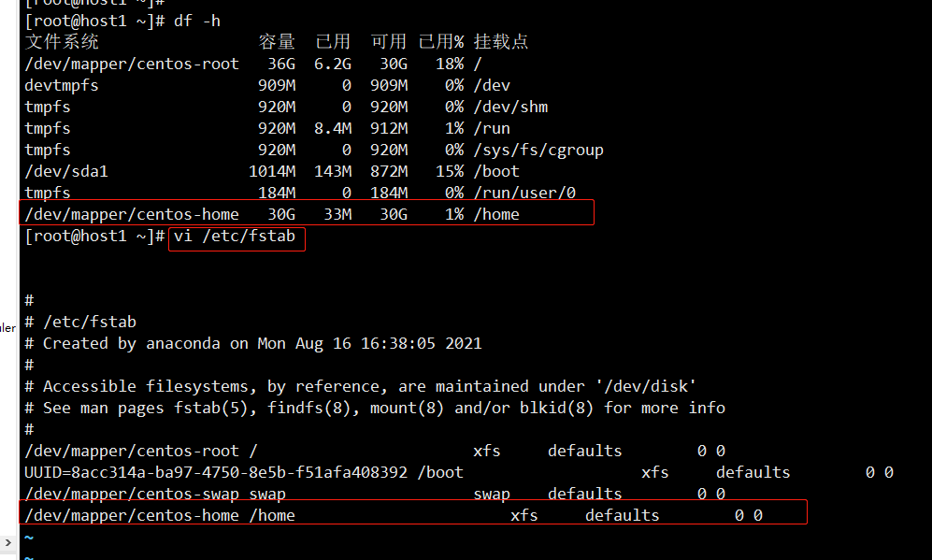Click "defaults" in the UUID /boot line
This screenshot has height=560, width=932.
(x=753, y=472)
